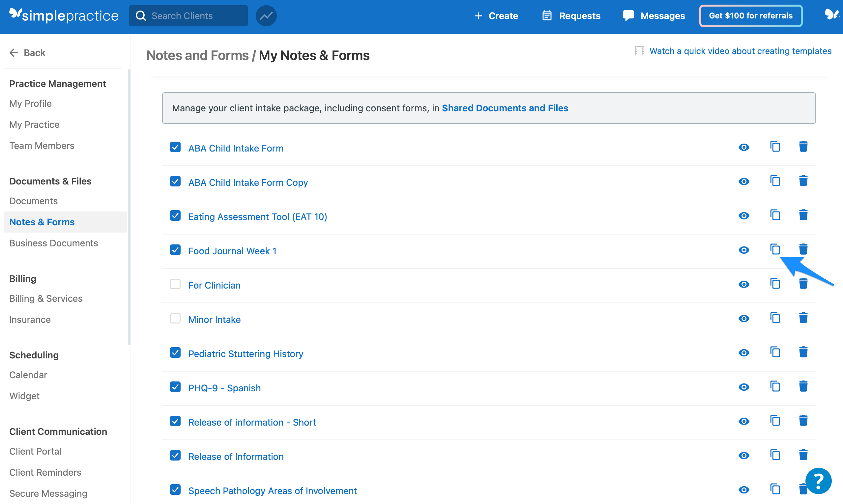Image resolution: width=843 pixels, height=504 pixels.
Task: Open Shared Documents and Files link
Action: [x=505, y=108]
